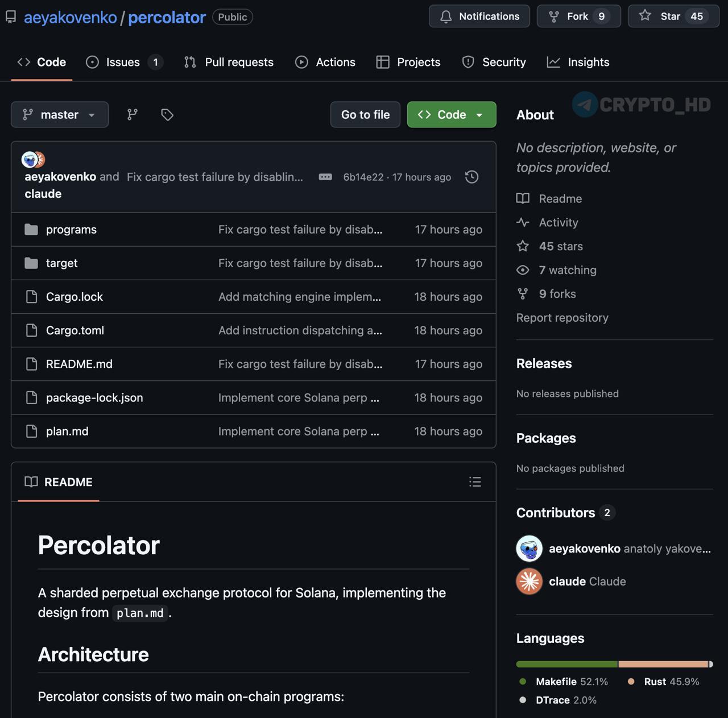Open the target folder
728x718 pixels.
tap(61, 263)
